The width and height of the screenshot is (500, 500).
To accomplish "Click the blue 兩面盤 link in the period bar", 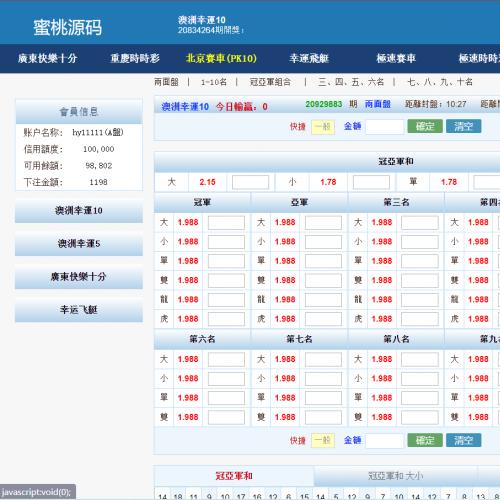I will click(x=378, y=104).
